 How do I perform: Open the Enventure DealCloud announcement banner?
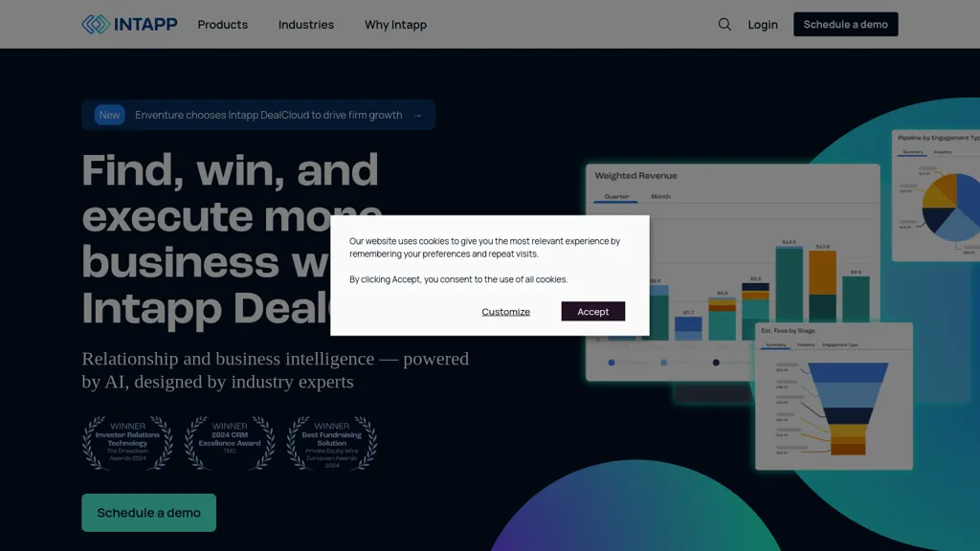point(258,115)
